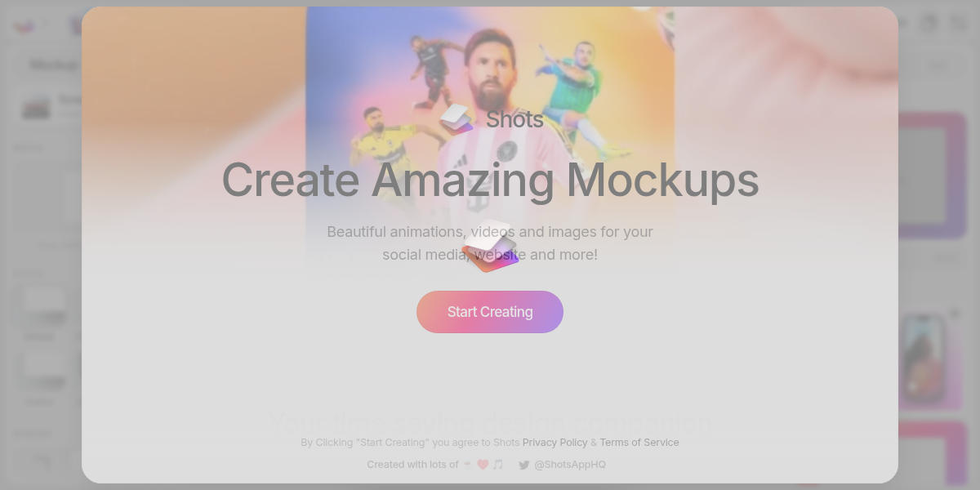Click the blurred purple frame preview at right
This screenshot has width=980, height=490.
coord(933,176)
